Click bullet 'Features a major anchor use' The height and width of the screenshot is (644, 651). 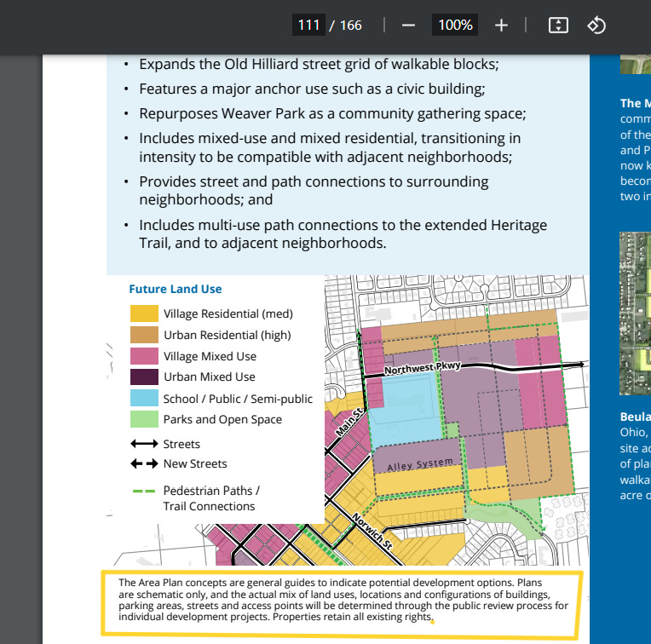[312, 89]
